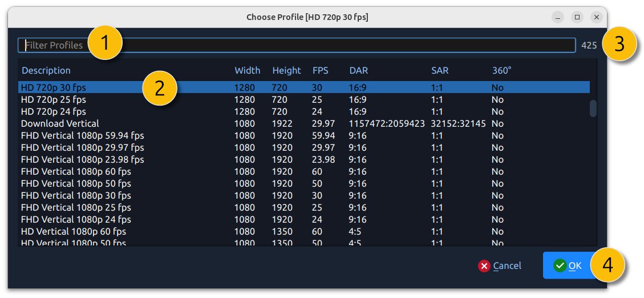Select the HD 720p 25 fps profile
This screenshot has width=644, height=298.
[x=54, y=99]
